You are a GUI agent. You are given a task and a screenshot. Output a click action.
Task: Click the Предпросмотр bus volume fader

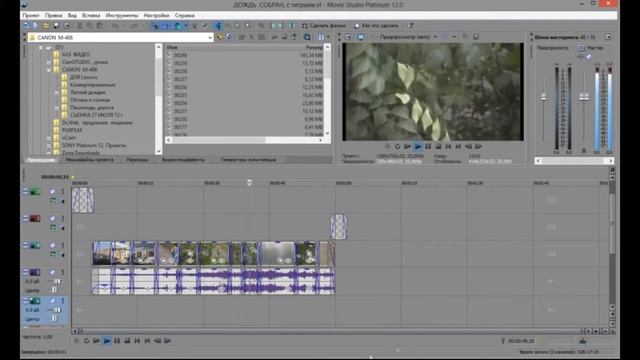coord(543,97)
